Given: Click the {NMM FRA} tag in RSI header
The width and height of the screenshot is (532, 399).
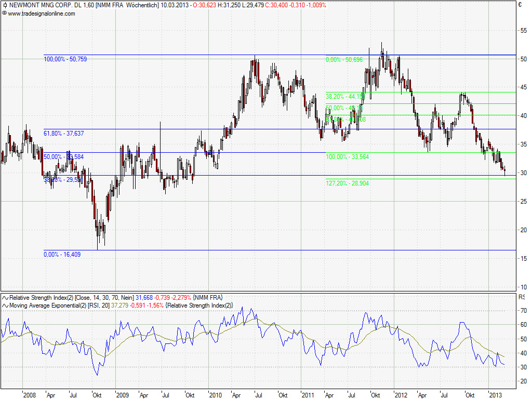Looking at the screenshot, I should tap(208, 298).
